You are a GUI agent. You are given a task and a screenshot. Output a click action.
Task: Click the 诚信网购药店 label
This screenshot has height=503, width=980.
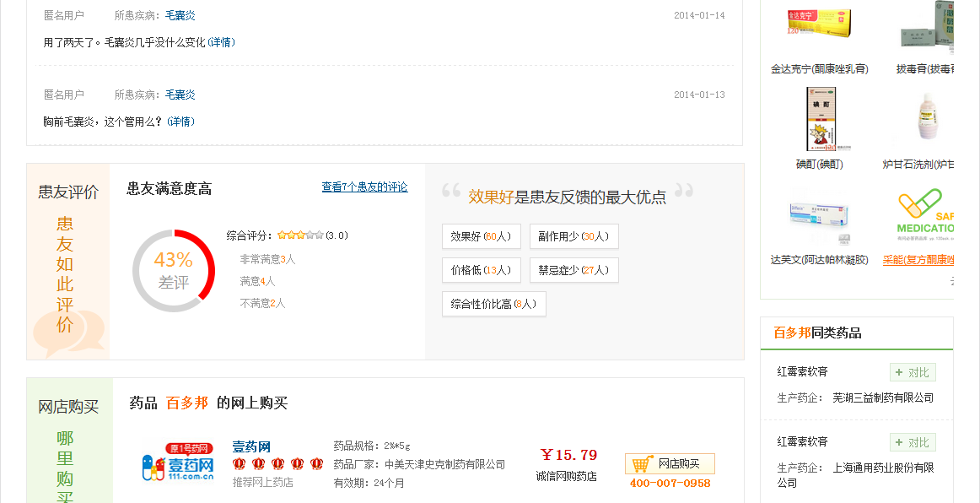(x=566, y=476)
